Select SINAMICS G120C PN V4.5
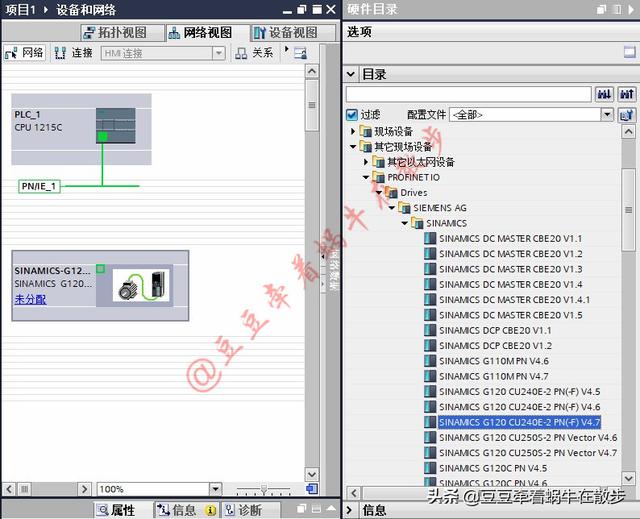Image resolution: width=640 pixels, height=519 pixels. pyautogui.click(x=493, y=468)
